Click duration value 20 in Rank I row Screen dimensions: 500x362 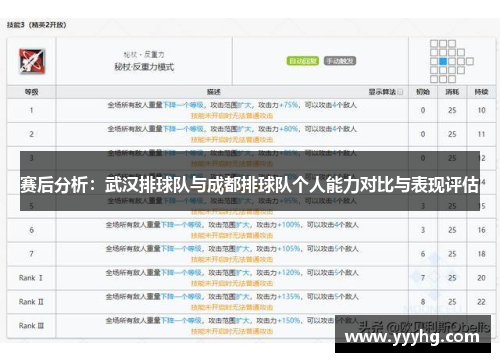click(x=481, y=278)
